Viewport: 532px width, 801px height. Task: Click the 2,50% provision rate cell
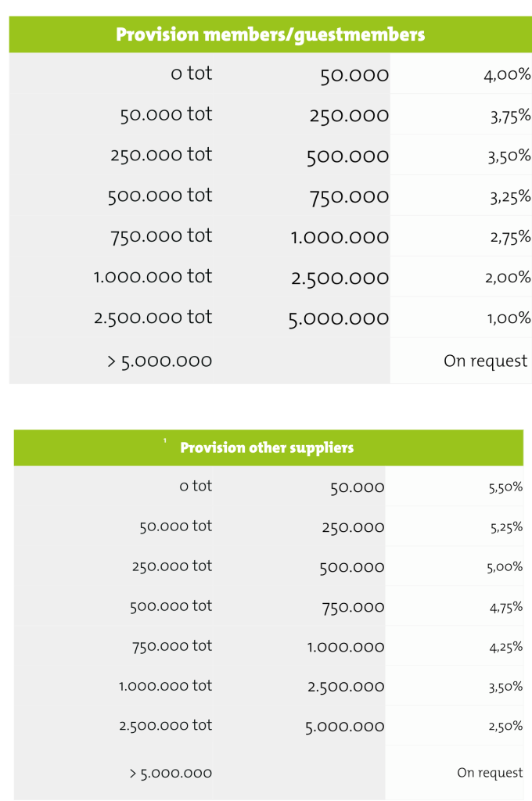505,727
